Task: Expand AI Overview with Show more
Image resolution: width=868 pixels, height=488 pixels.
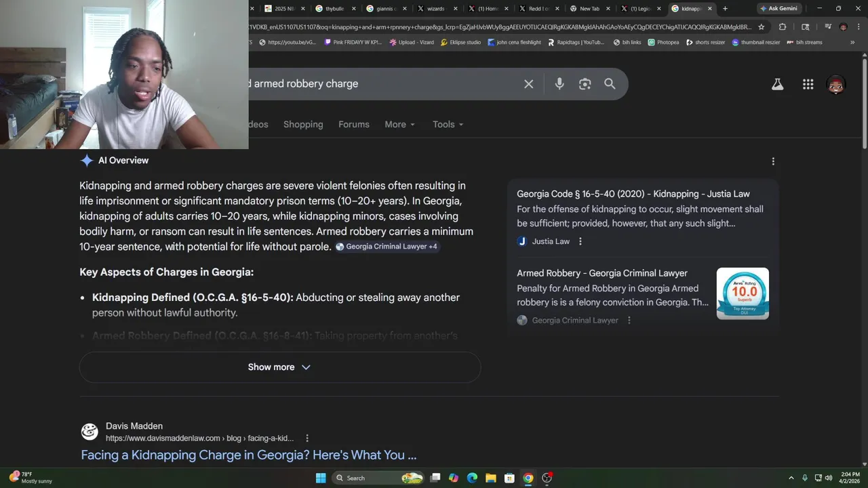Action: (x=280, y=367)
